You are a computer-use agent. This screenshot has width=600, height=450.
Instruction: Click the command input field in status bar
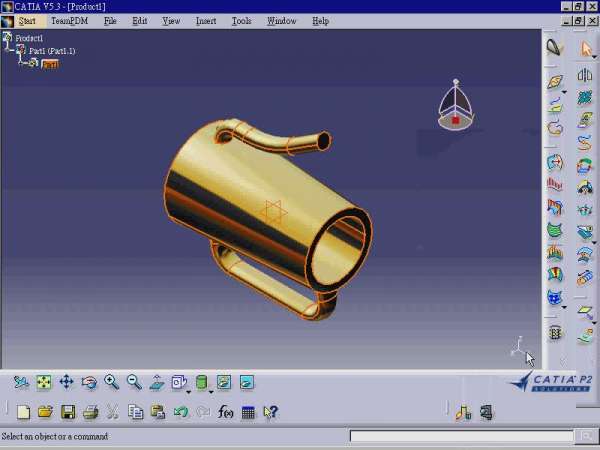(x=462, y=436)
